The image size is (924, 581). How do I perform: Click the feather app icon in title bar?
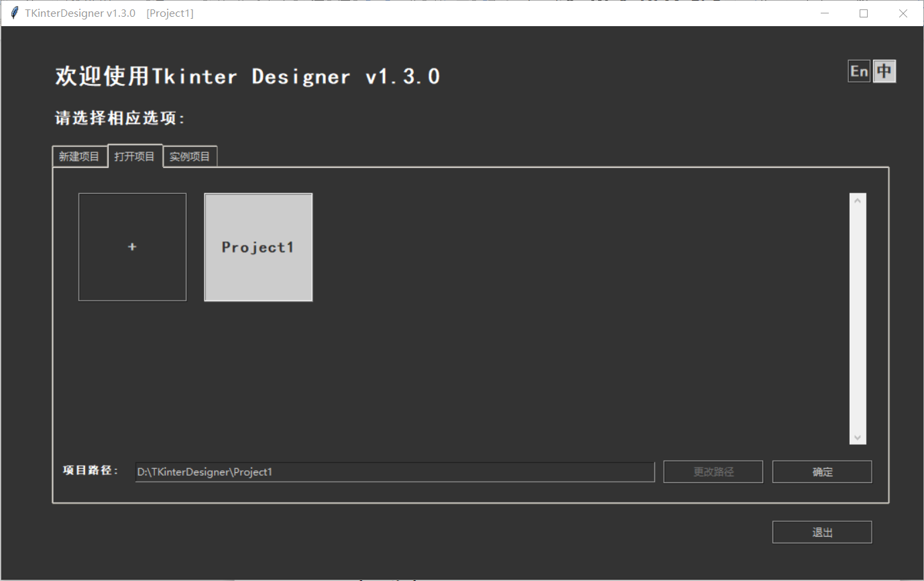[x=14, y=13]
